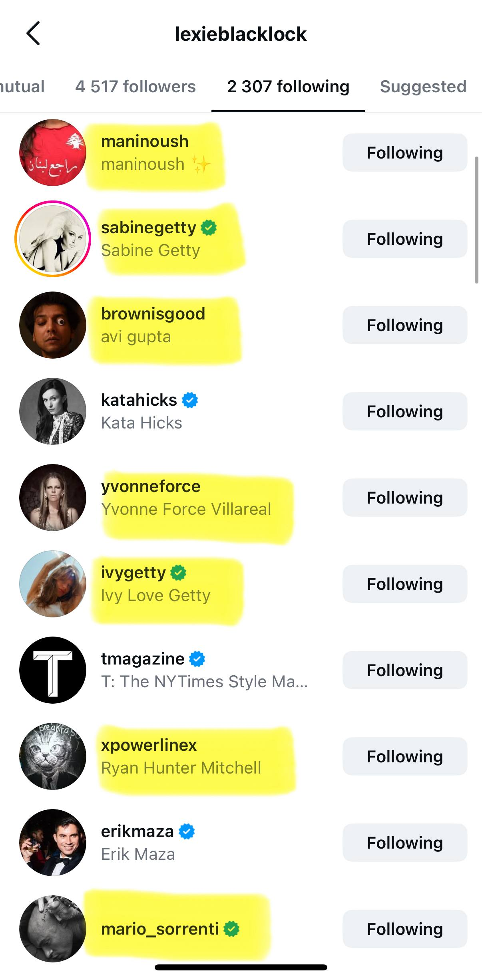This screenshot has height=980, width=482.
Task: Tap tmagazine's blue verified badge
Action: pyautogui.click(x=197, y=659)
